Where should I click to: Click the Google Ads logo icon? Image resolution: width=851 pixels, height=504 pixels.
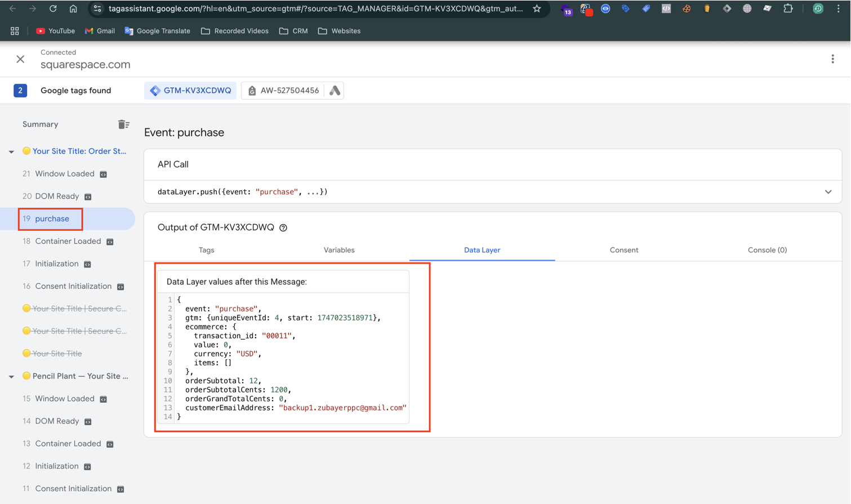tap(335, 91)
